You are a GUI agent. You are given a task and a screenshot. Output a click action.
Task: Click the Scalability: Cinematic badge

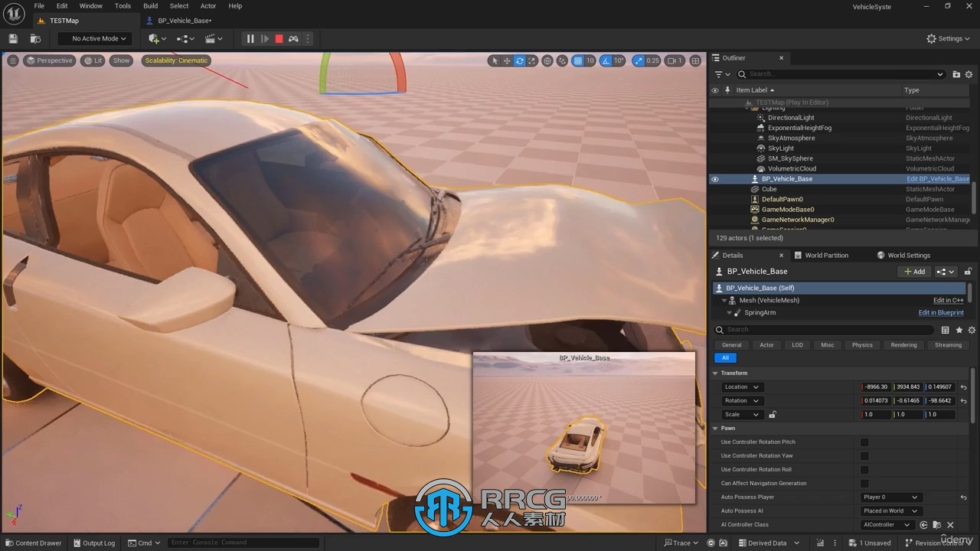pos(176,60)
